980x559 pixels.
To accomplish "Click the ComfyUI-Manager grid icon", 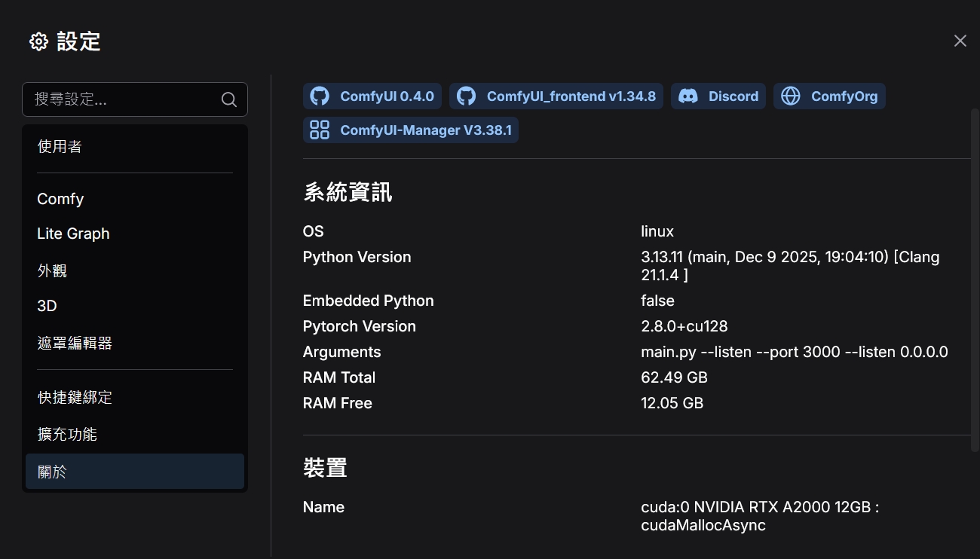I will 320,130.
